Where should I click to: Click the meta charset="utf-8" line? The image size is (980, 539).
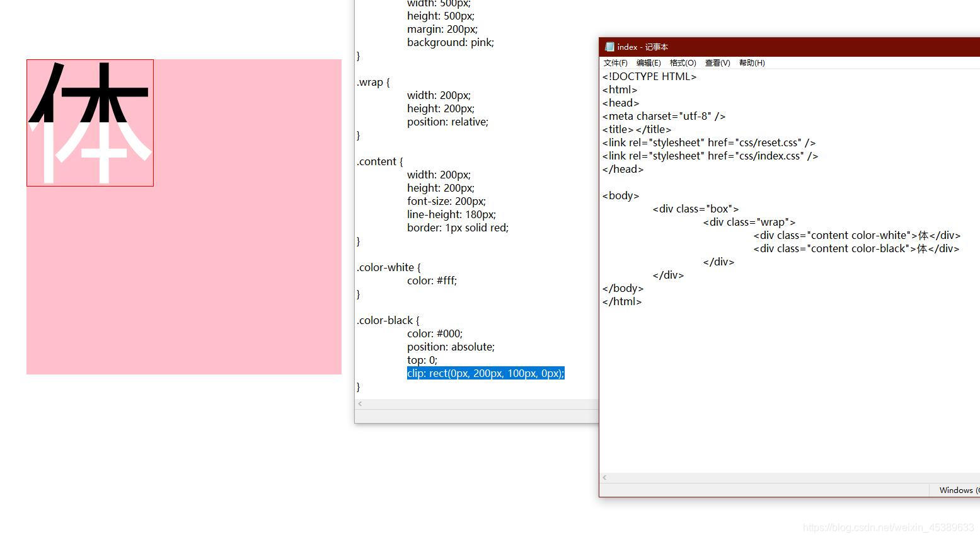(x=664, y=116)
